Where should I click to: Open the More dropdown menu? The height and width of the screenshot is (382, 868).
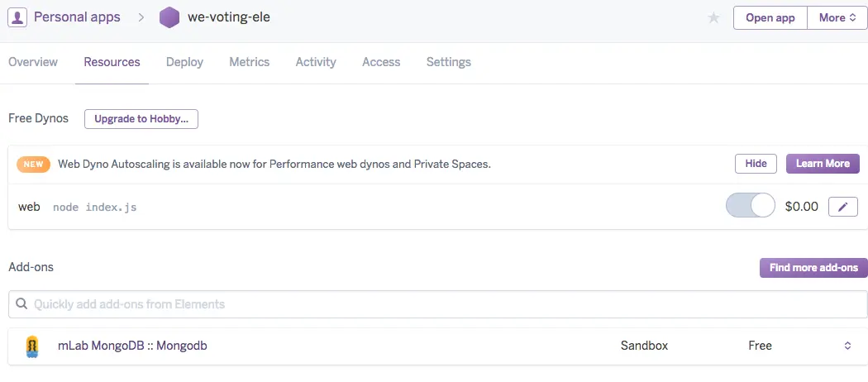837,18
